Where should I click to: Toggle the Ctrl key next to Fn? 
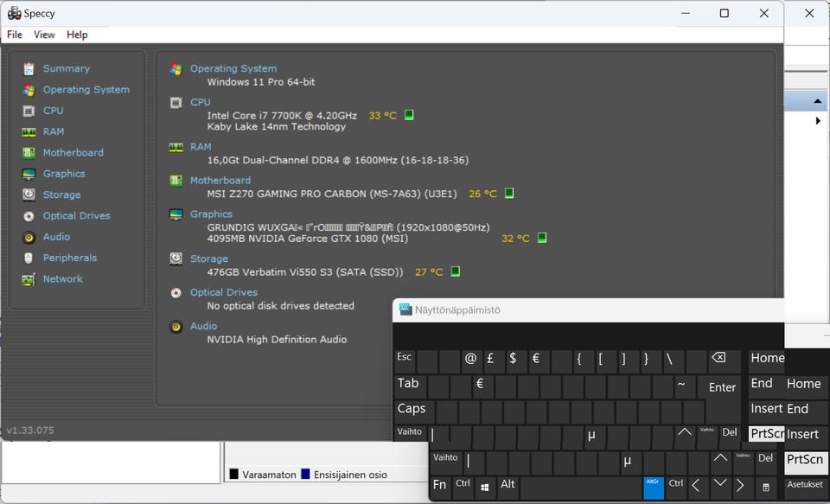point(463,488)
